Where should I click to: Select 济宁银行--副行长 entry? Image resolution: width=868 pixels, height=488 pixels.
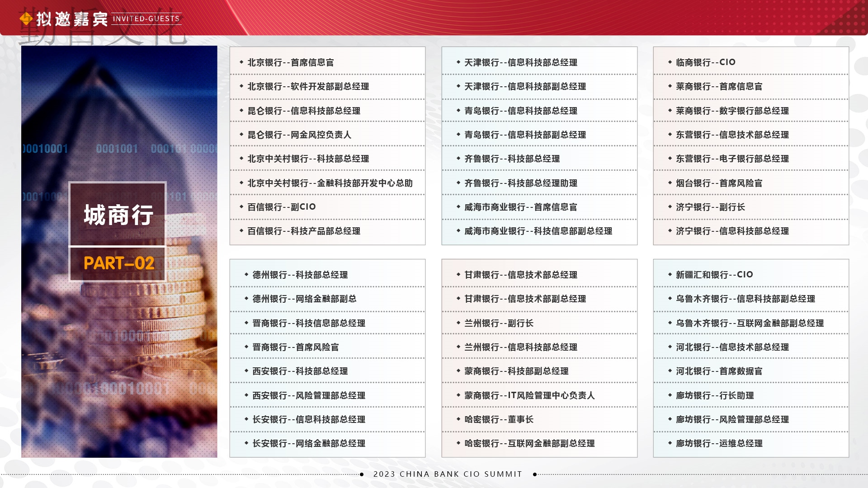point(710,207)
